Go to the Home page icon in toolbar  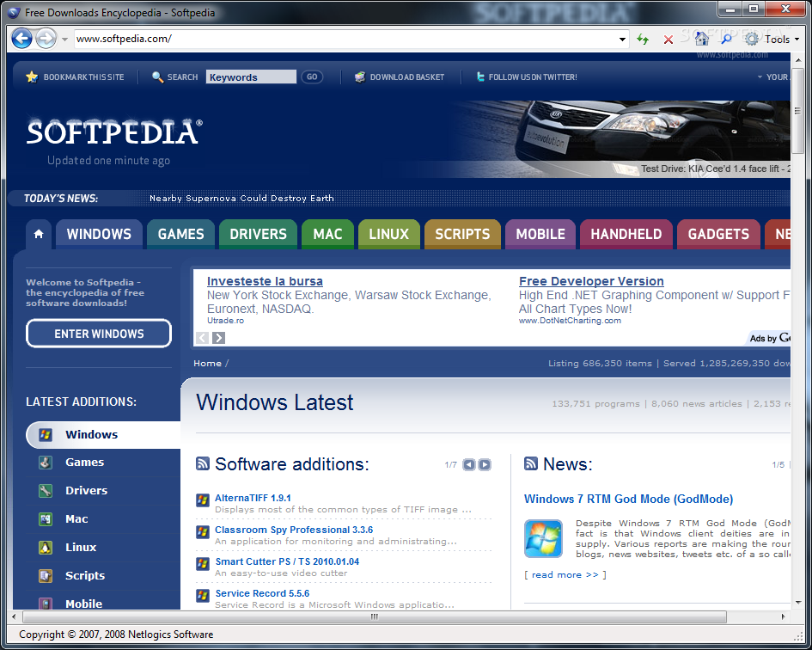tap(702, 39)
